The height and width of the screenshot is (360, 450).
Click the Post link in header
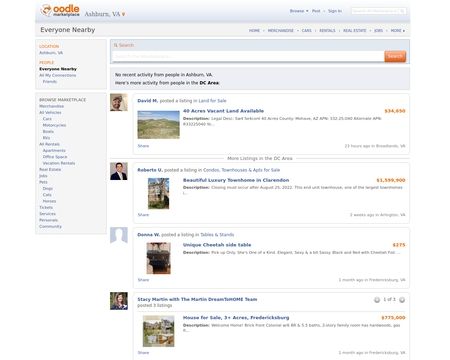[x=316, y=11]
